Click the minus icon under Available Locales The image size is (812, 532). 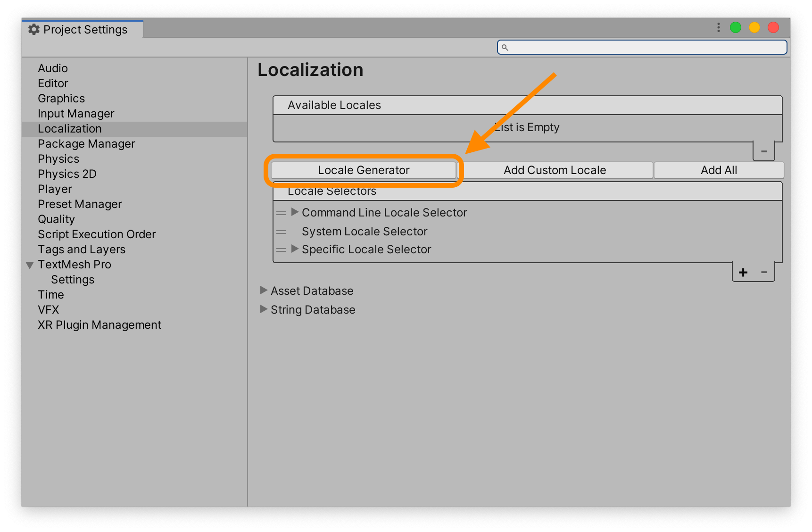763,151
